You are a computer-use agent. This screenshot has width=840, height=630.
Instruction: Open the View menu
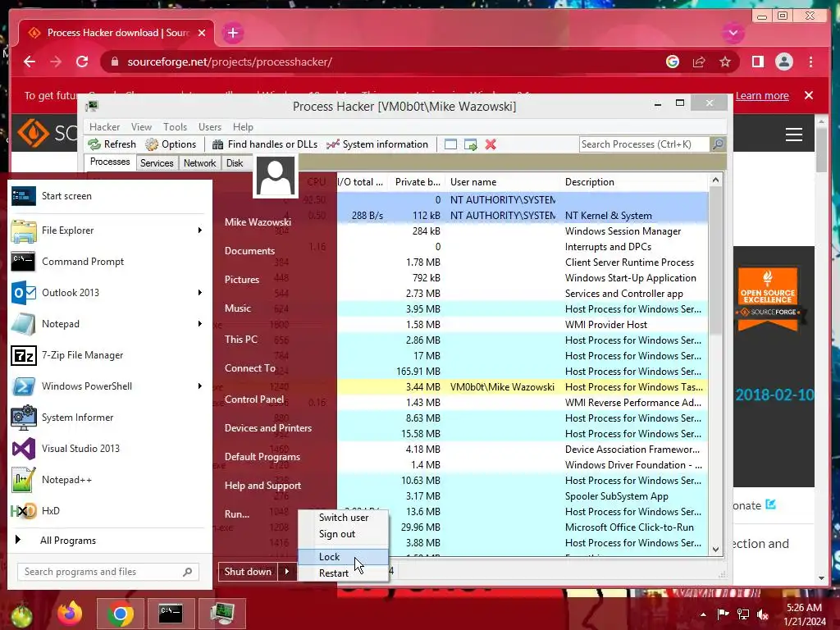tap(141, 127)
